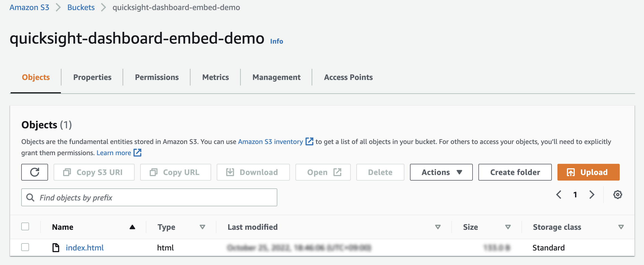Click the Standard storage class cell

pos(548,248)
